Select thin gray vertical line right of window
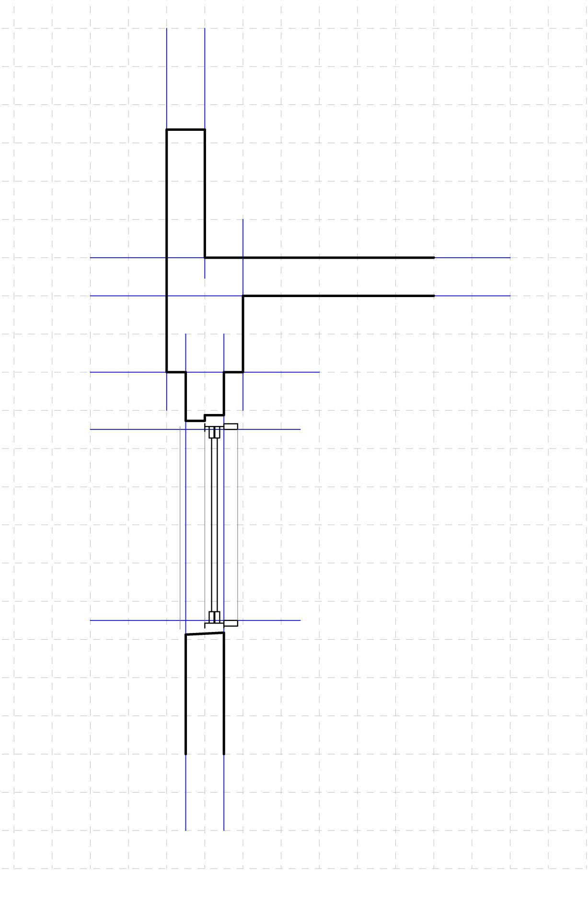Image resolution: width=588 pixels, height=920 pixels. coord(238,527)
